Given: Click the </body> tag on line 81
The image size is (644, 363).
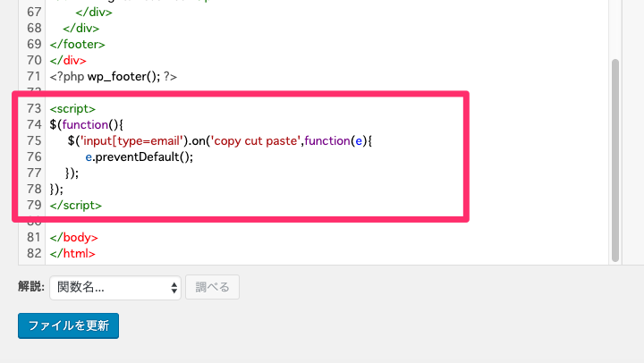Looking at the screenshot, I should coord(74,237).
